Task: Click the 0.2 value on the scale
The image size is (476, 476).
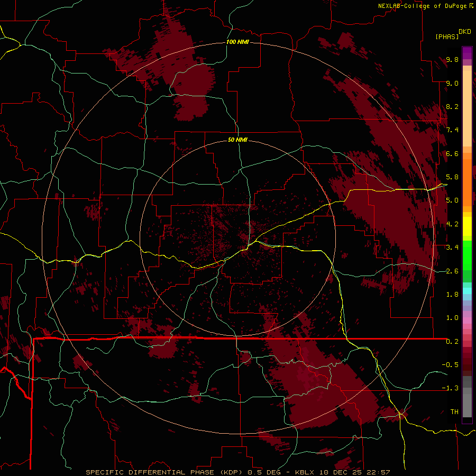Action: 452,342
